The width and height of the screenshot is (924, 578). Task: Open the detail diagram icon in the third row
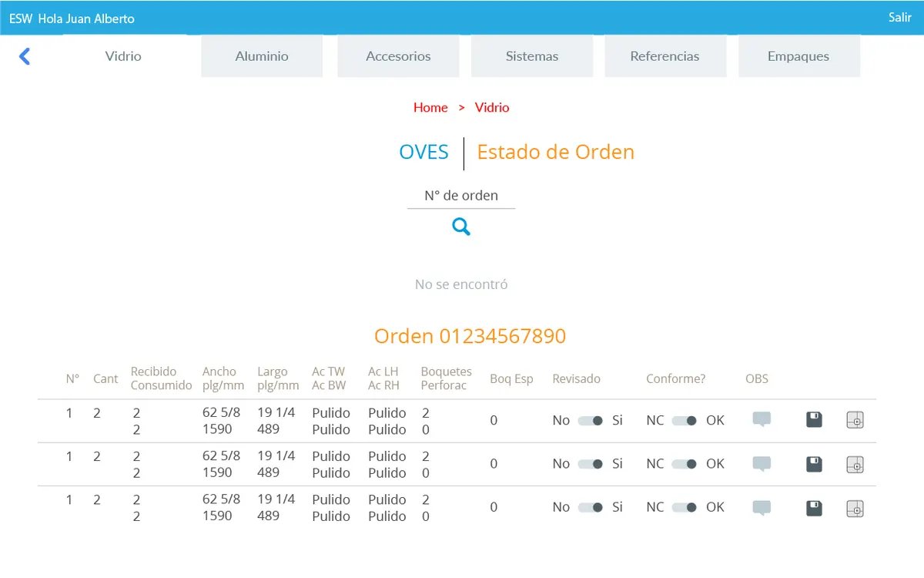pyautogui.click(x=855, y=508)
